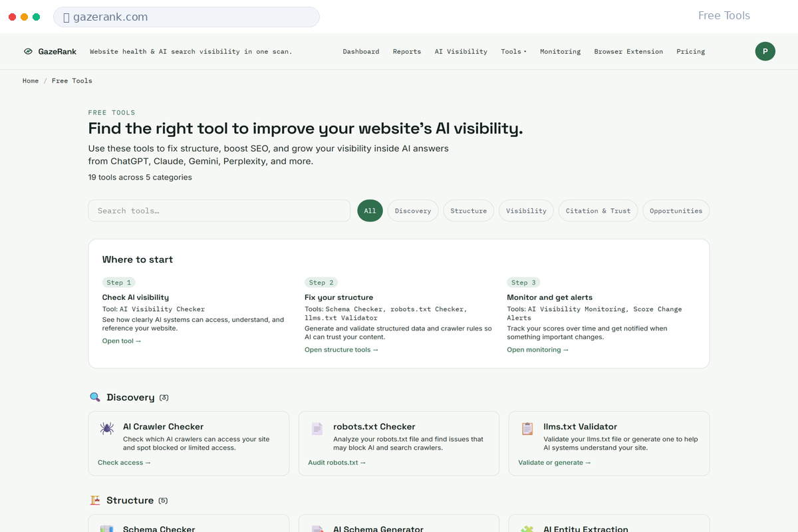This screenshot has height=532, width=798.
Task: Click the AI Crawler Checker spider icon
Action: [107, 429]
